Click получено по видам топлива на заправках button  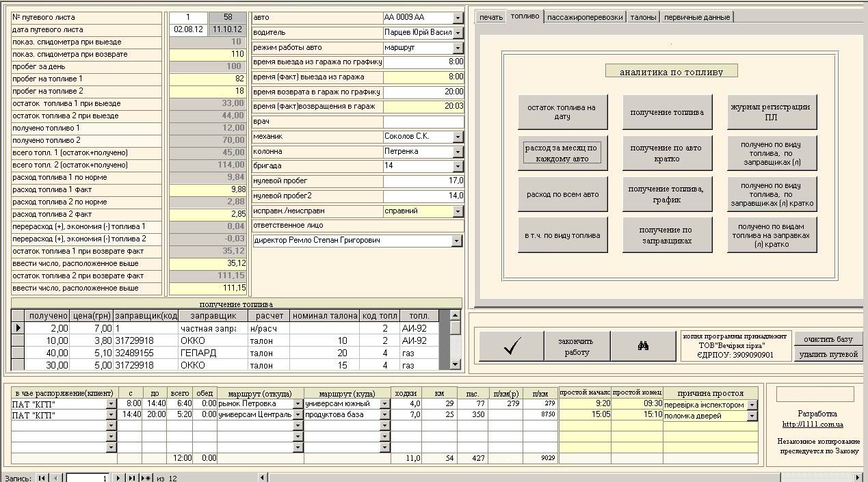coord(772,235)
